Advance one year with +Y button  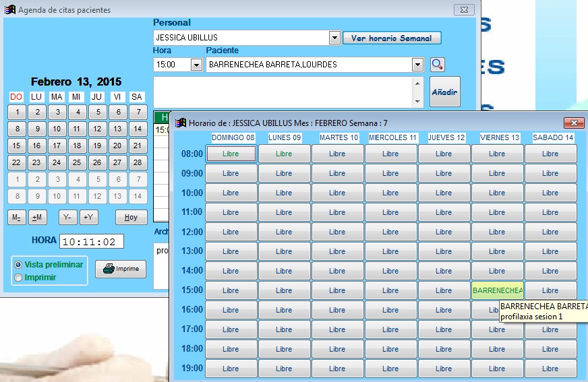pos(88,218)
